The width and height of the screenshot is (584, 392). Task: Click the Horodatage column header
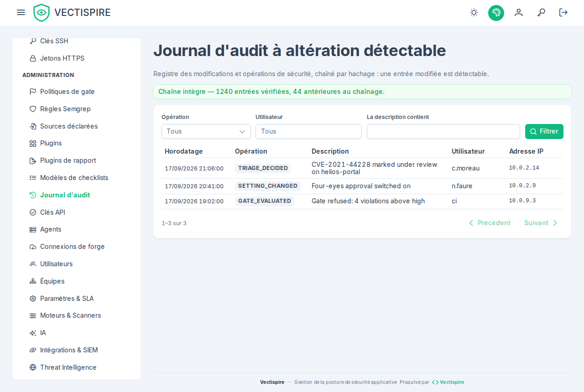[184, 151]
